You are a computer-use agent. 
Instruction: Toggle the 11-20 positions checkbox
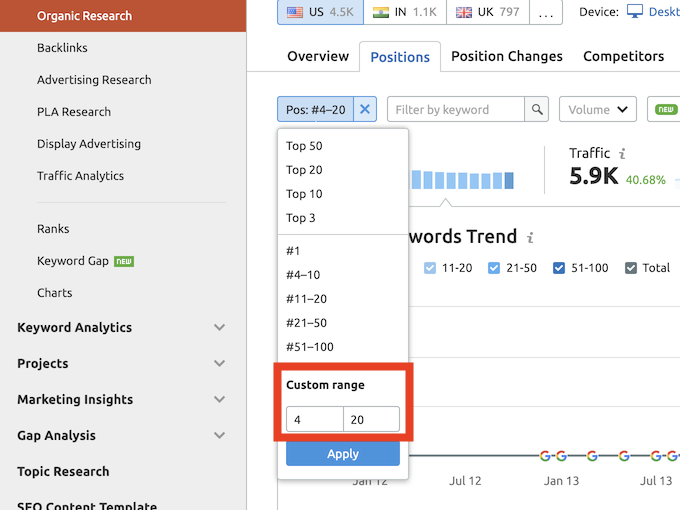point(430,268)
